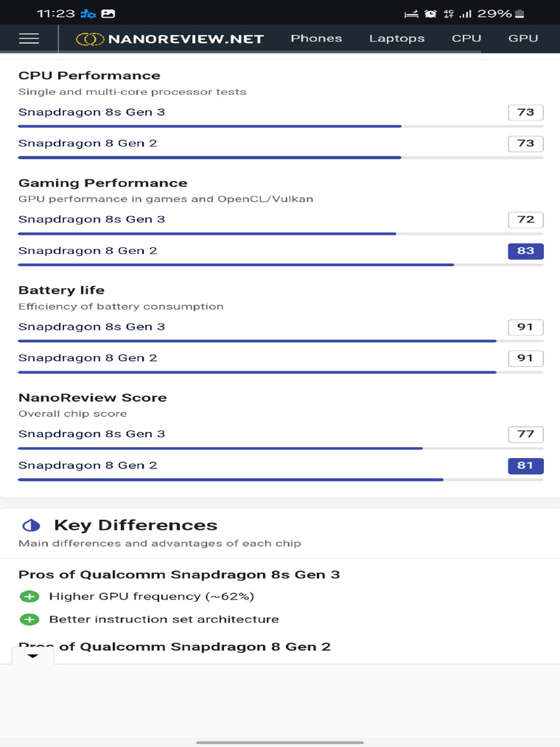Click green plus beside Higher GPU frequency
The width and height of the screenshot is (560, 747).
click(x=29, y=597)
